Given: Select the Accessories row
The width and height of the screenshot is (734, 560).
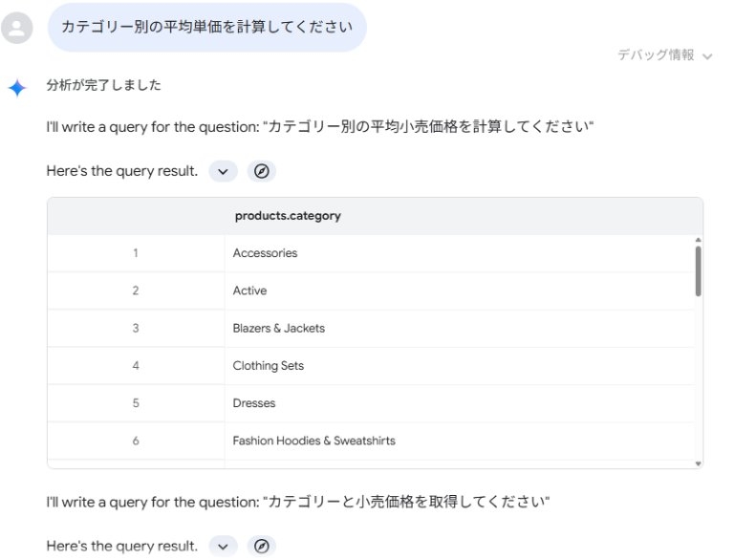Looking at the screenshot, I should (265, 253).
